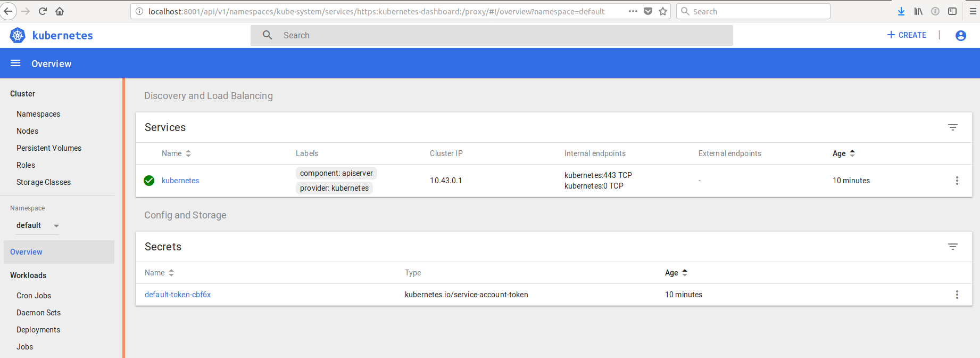Focus the dashboard Search field
Screen dimensions: 980x358
(x=492, y=35)
